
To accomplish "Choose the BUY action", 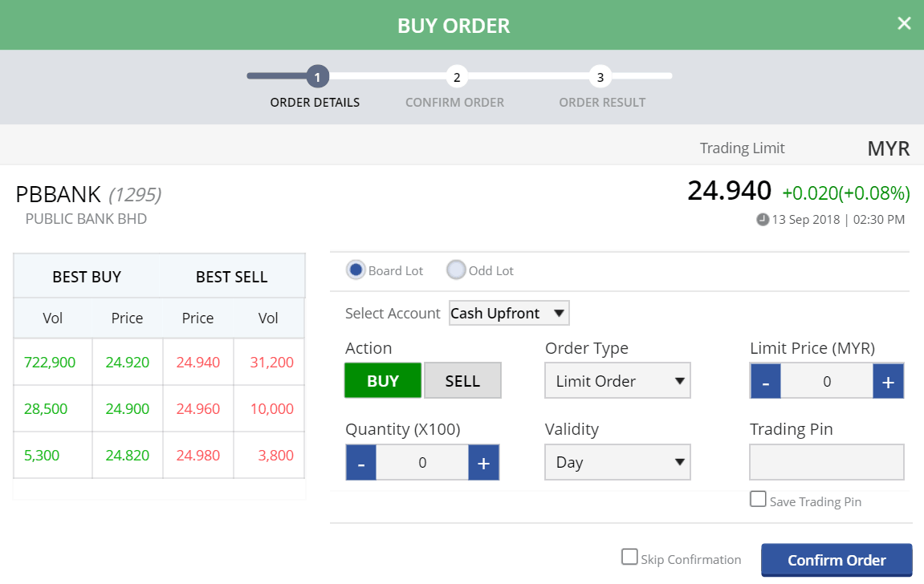I will pos(383,381).
